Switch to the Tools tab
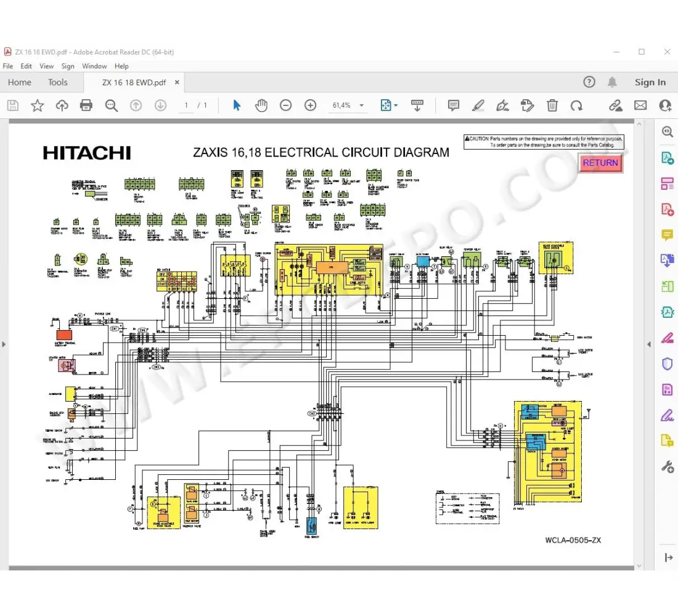 [x=58, y=82]
